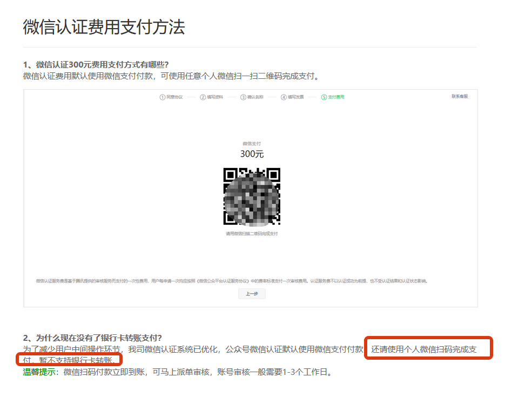Viewport: 532px width, 397px height.
Task: Click the text 账号审核一般需要1-3个工作日
Action: 272,372
